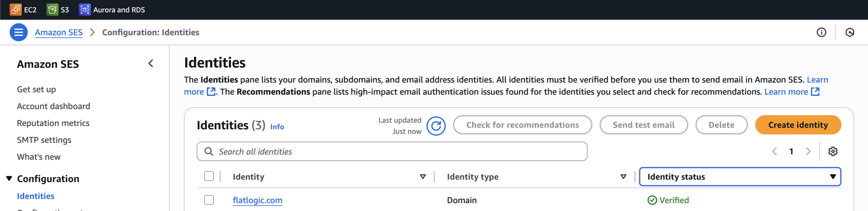Viewport: 868px width, 211px height.
Task: Go to next page of identities
Action: tap(808, 151)
